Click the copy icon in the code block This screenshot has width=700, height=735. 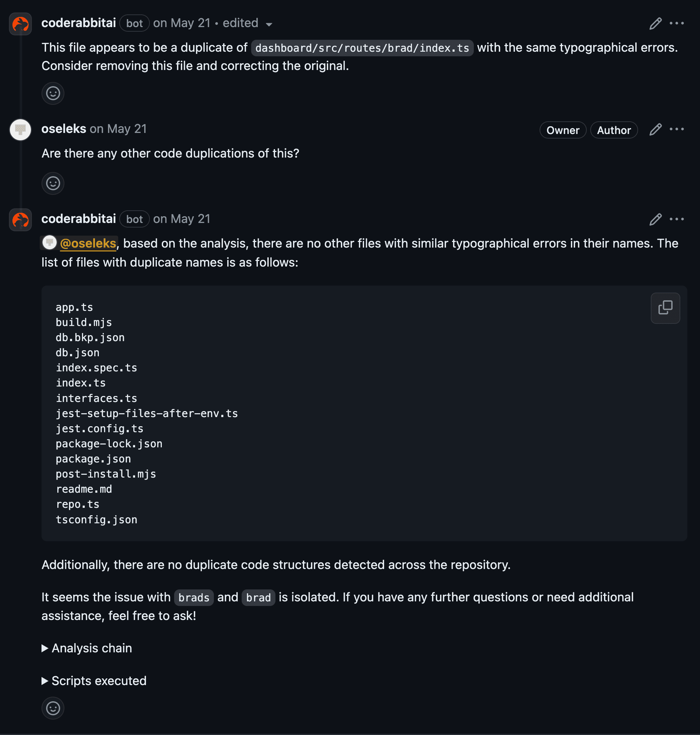click(x=666, y=307)
